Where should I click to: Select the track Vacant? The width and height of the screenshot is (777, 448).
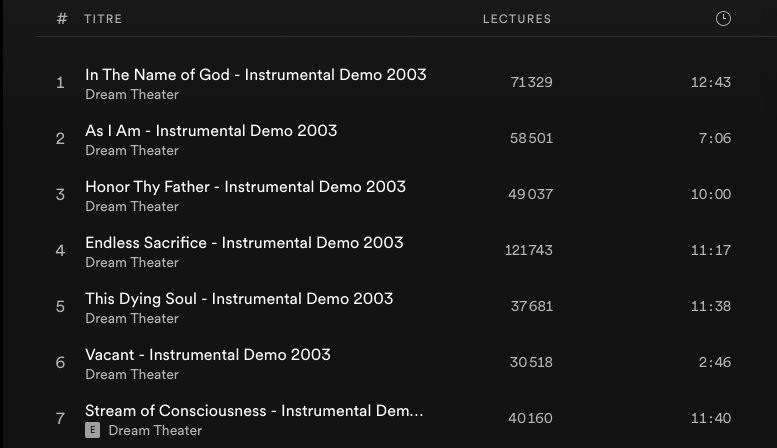click(207, 355)
